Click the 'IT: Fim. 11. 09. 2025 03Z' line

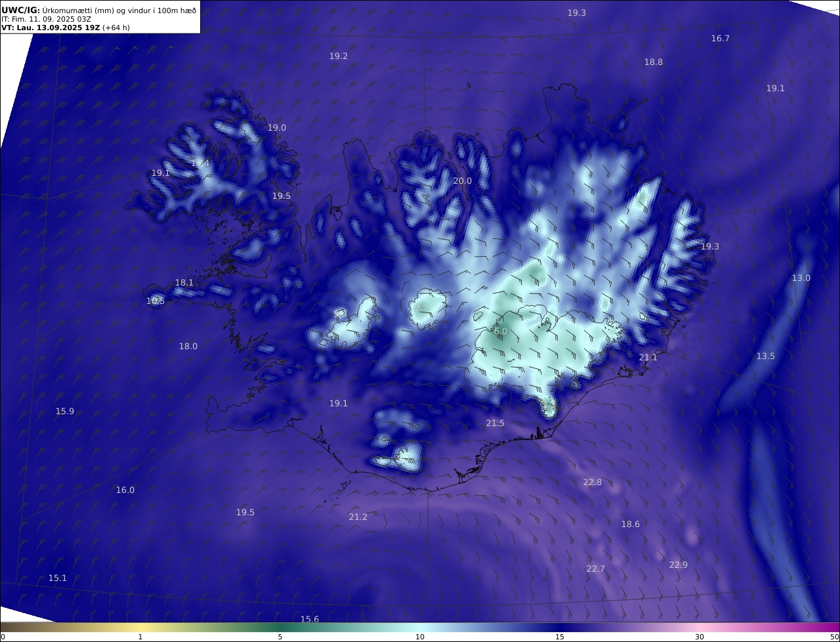[47, 19]
